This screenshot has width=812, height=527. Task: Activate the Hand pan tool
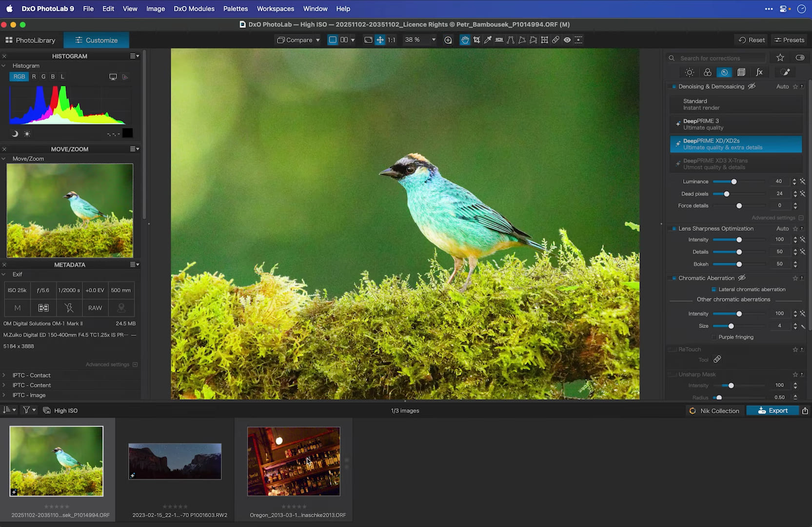point(465,40)
